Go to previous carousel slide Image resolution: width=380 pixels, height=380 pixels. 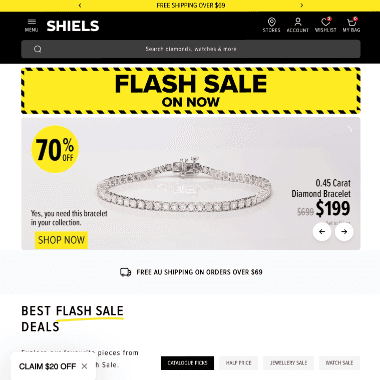[x=322, y=231]
